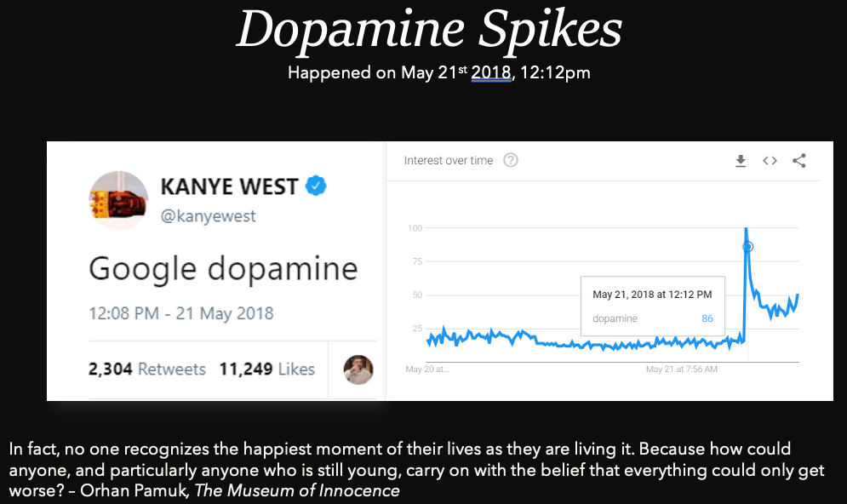
Task: Click the small retweeter avatar photo
Action: tap(358, 369)
